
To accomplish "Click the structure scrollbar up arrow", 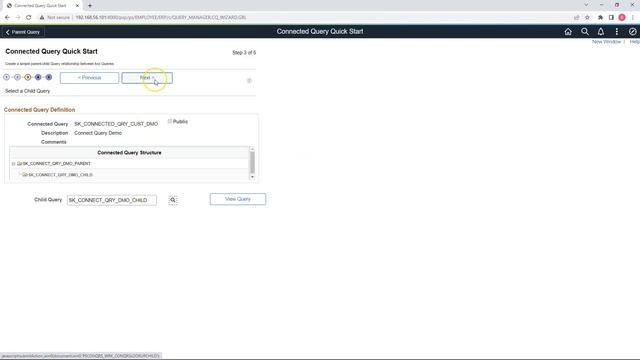I will (252, 149).
